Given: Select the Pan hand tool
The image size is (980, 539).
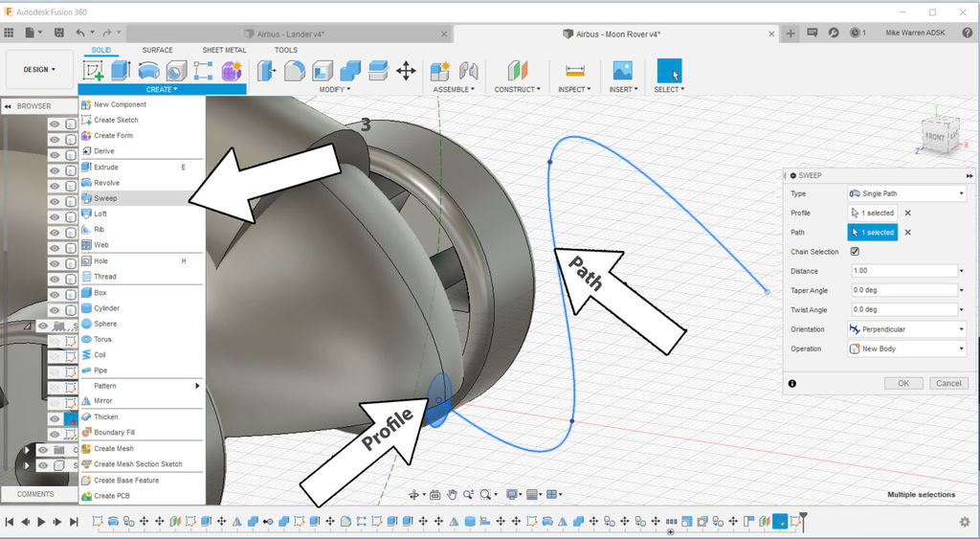Looking at the screenshot, I should pos(452,495).
